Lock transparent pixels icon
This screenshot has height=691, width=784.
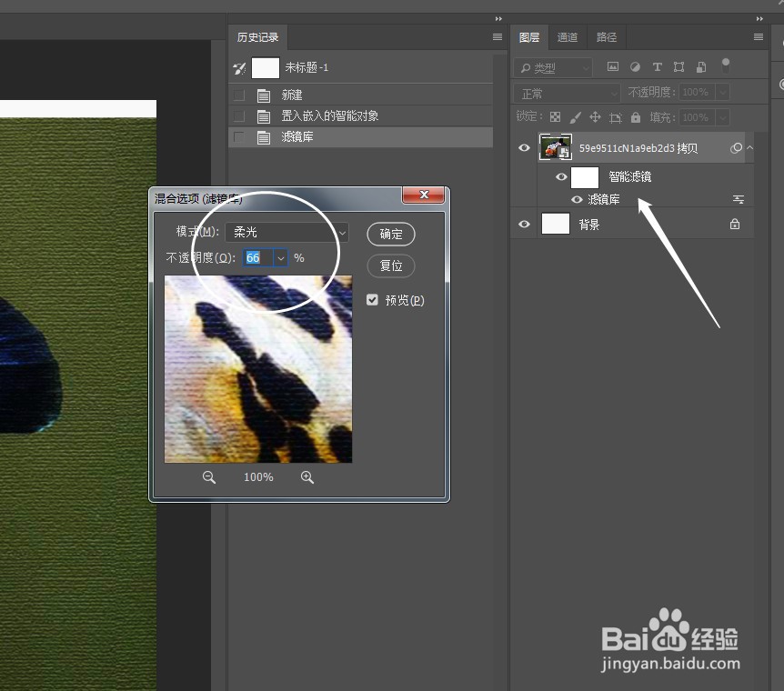click(555, 117)
